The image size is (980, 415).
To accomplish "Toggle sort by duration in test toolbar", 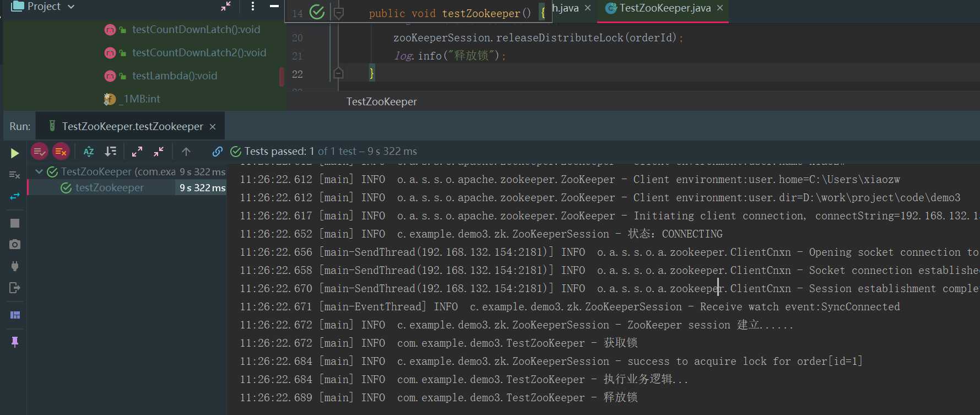I will (111, 151).
